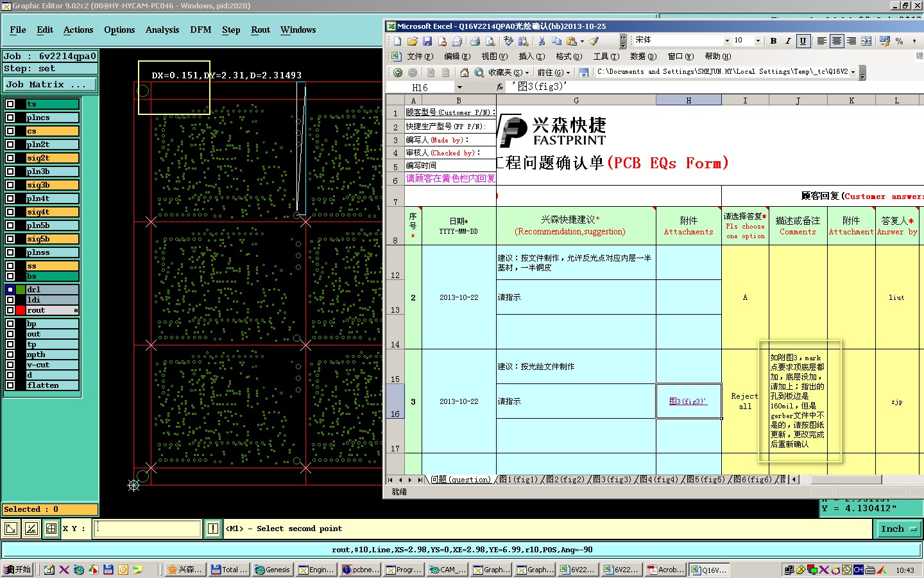
Task: Open the Go (前往) dropdown
Action: coord(554,73)
